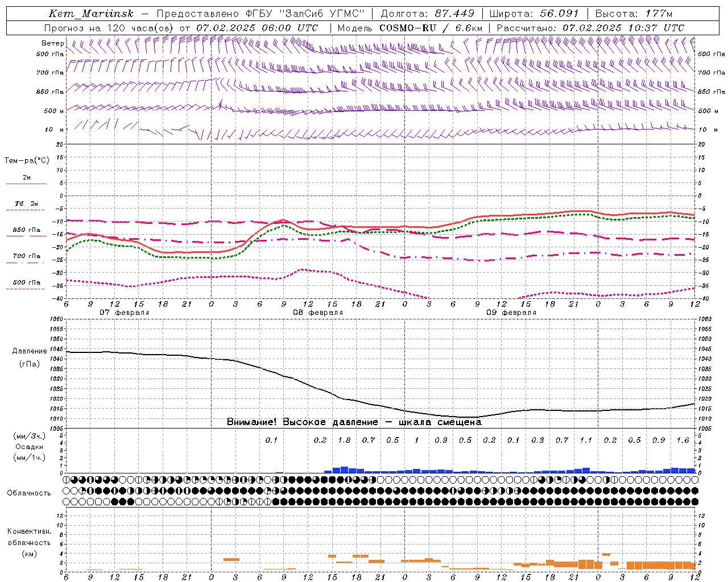Click the Конвективн. convective cloud label
Screen dimensions: 728x582
pos(29,531)
